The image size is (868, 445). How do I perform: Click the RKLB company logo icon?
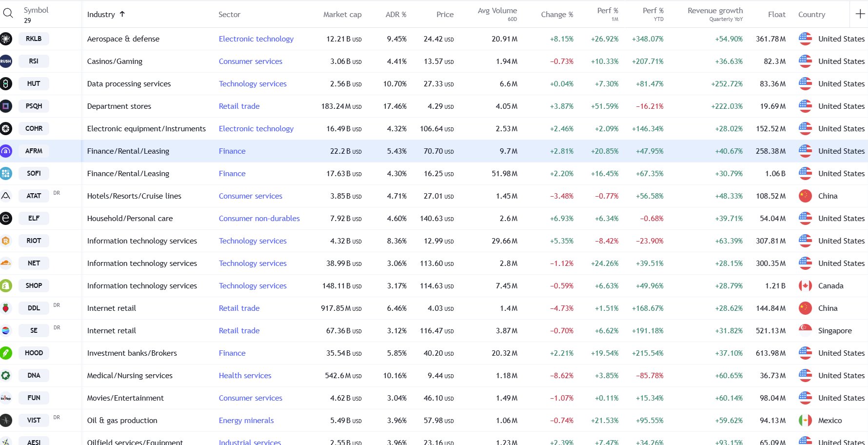coord(6,39)
